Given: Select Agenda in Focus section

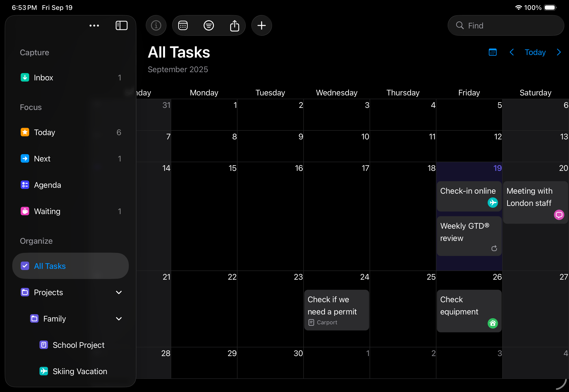Looking at the screenshot, I should [47, 185].
